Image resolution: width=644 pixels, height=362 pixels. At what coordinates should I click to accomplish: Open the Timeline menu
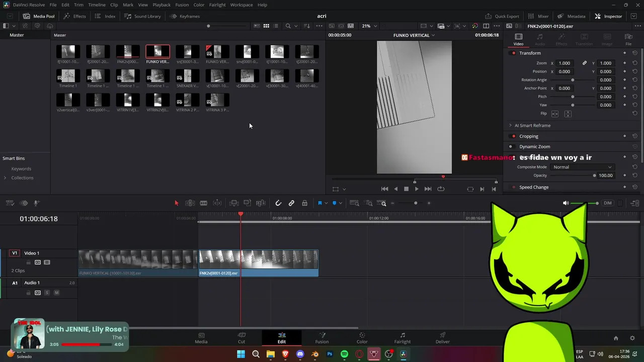pyautogui.click(x=97, y=5)
